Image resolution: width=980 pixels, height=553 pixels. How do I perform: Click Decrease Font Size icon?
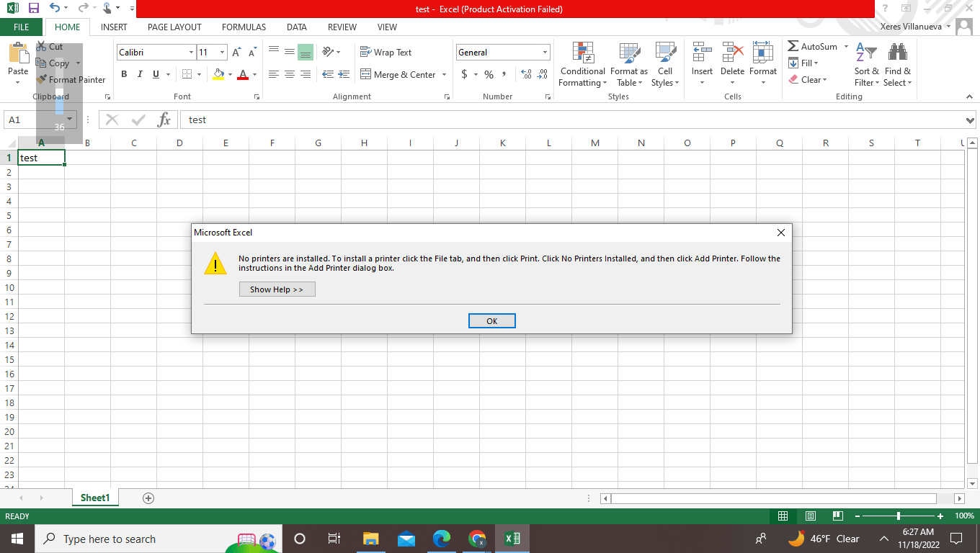pyautogui.click(x=252, y=53)
